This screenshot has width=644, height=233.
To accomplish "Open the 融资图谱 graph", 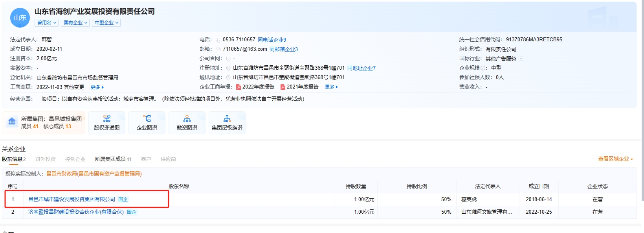I will tap(187, 123).
